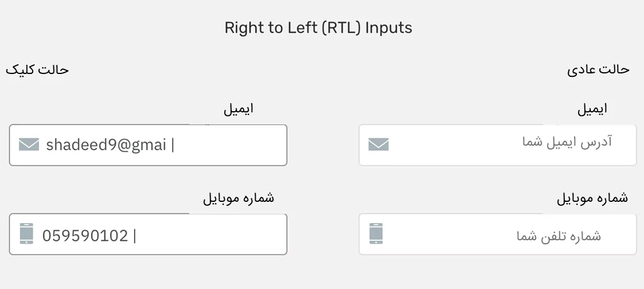Click the Right to Left (RTL) Inputs title
644x289 pixels.
point(318,28)
